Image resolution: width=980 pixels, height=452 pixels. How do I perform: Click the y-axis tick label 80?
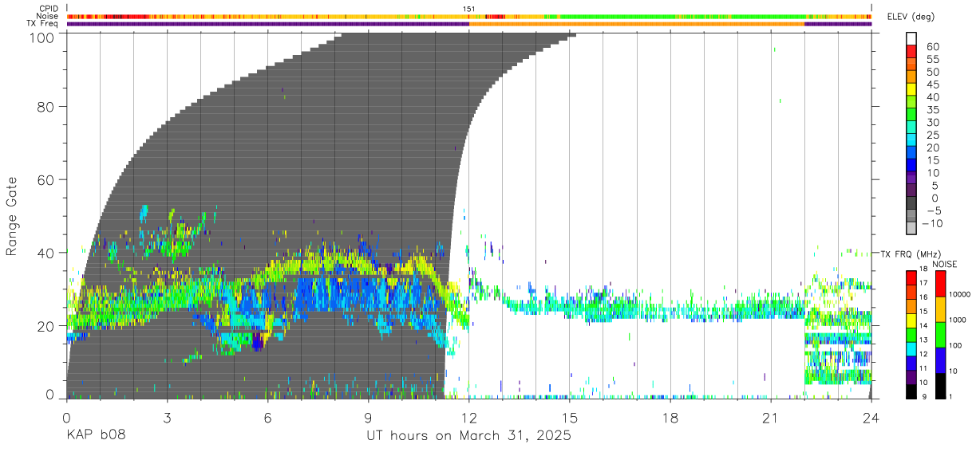pos(46,106)
